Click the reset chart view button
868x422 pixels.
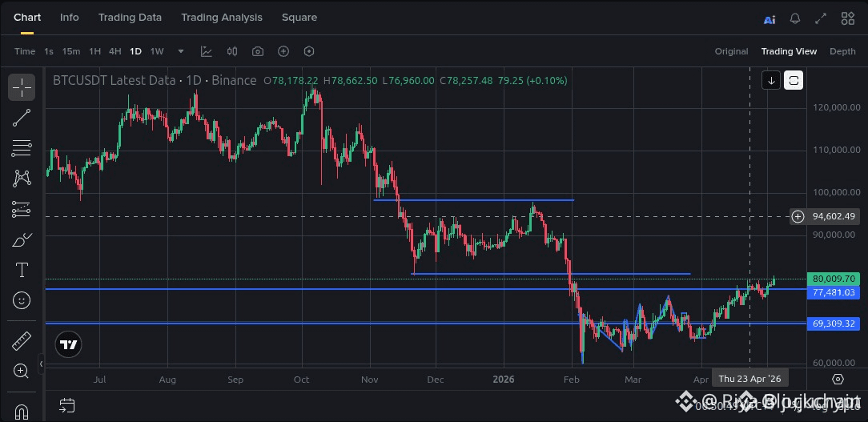794,80
